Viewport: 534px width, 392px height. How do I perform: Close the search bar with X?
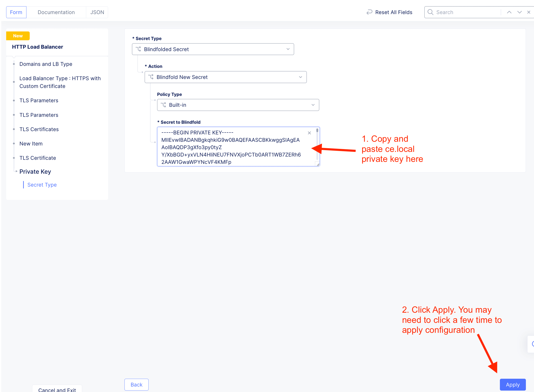(528, 12)
